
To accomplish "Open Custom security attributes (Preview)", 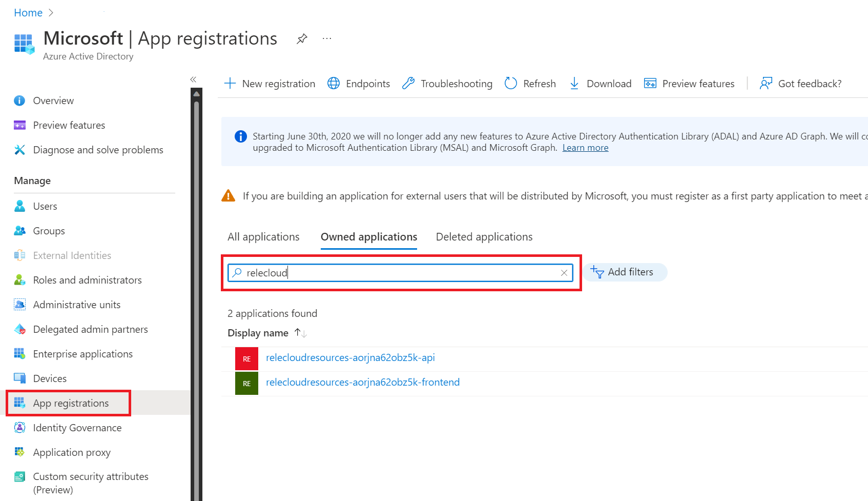I will [x=90, y=483].
